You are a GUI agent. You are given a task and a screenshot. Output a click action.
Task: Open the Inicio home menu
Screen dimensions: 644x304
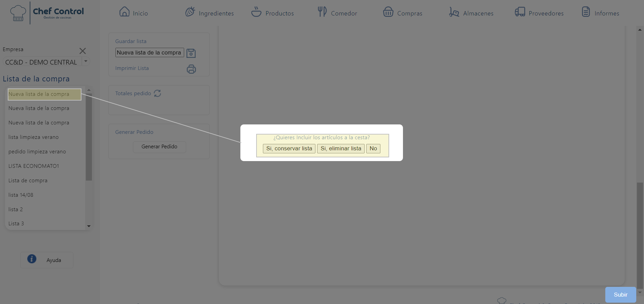[134, 13]
